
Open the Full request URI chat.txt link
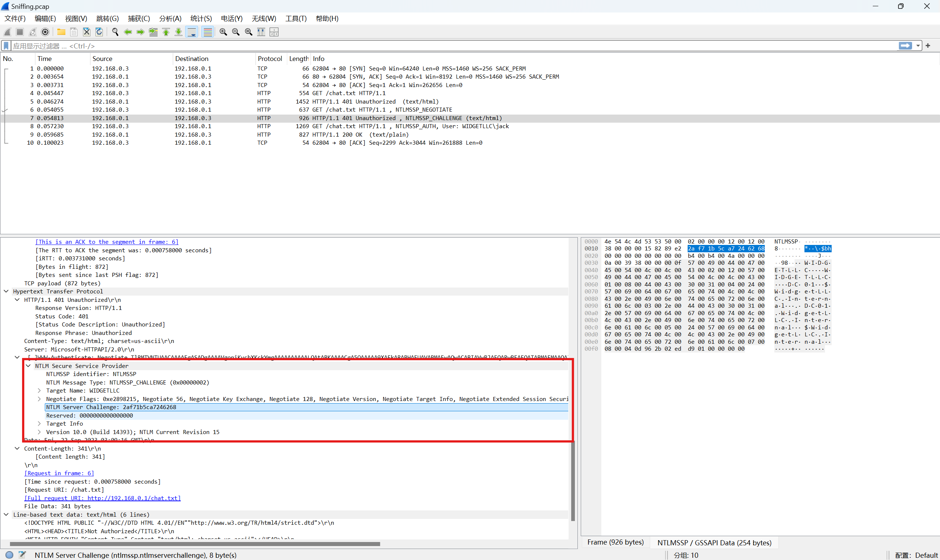(x=102, y=498)
